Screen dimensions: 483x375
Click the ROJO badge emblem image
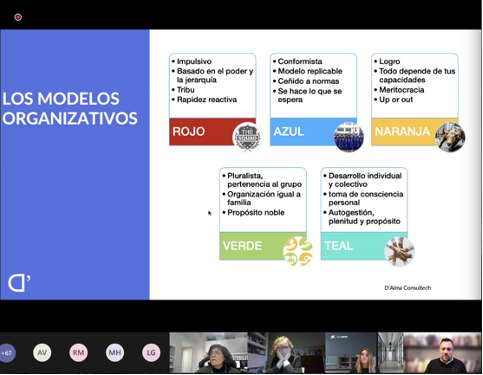tap(247, 137)
